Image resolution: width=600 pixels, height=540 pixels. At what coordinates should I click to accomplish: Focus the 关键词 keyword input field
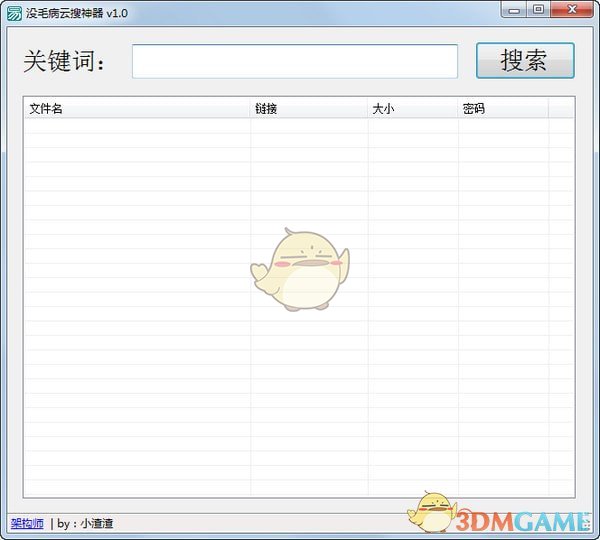coord(295,61)
